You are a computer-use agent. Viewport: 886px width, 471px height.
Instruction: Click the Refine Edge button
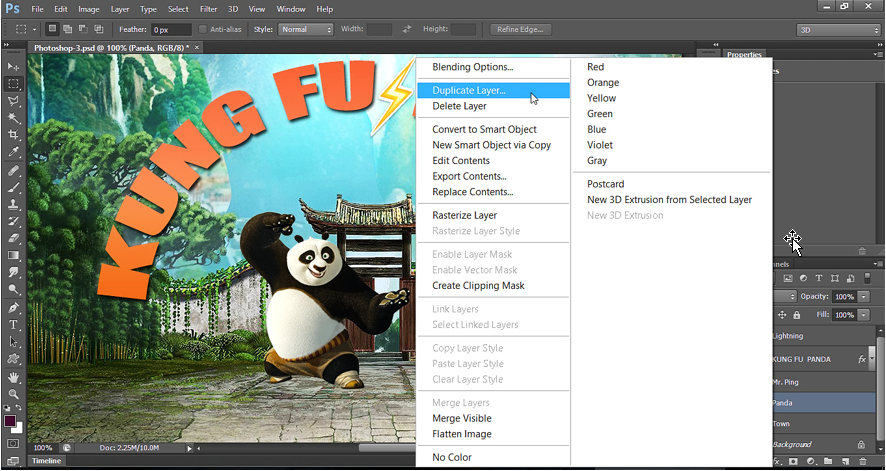click(520, 29)
